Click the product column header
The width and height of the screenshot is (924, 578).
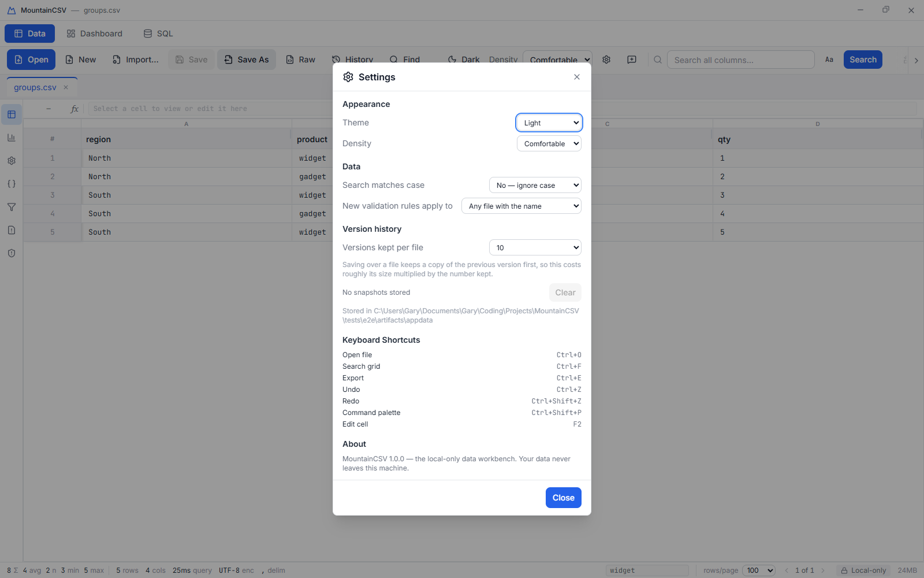[x=312, y=139]
